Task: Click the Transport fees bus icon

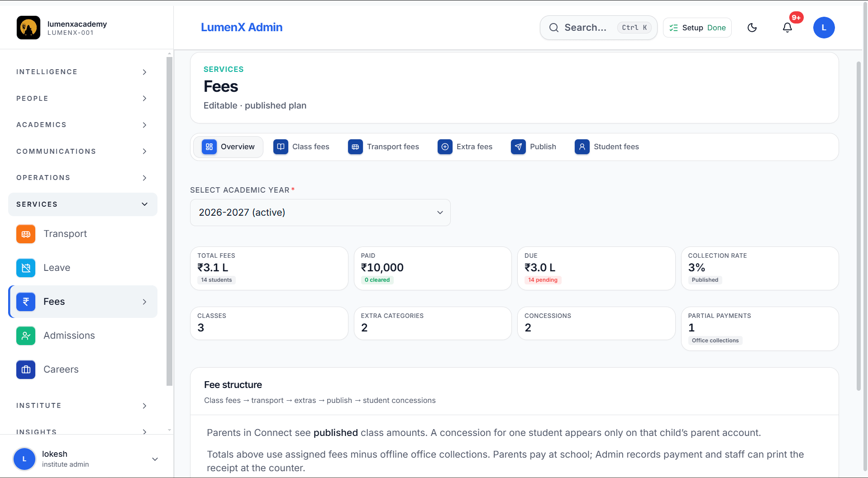Action: tap(355, 147)
